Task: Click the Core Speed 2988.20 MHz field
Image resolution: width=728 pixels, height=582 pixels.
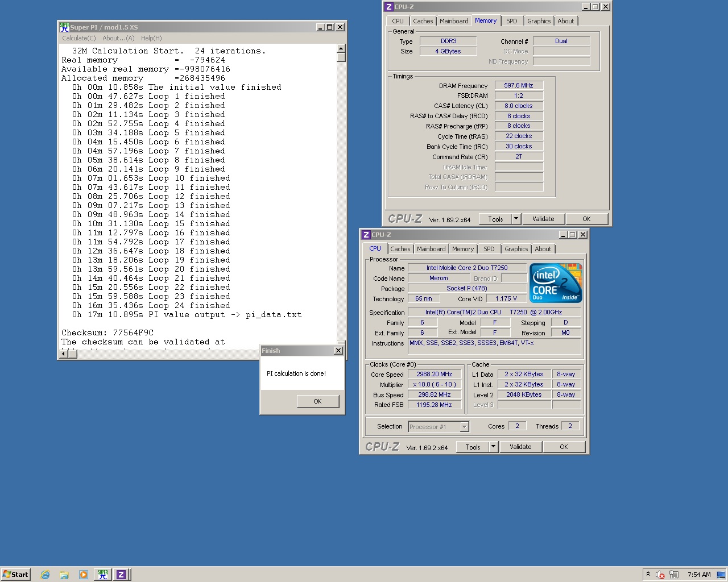Action: click(435, 374)
